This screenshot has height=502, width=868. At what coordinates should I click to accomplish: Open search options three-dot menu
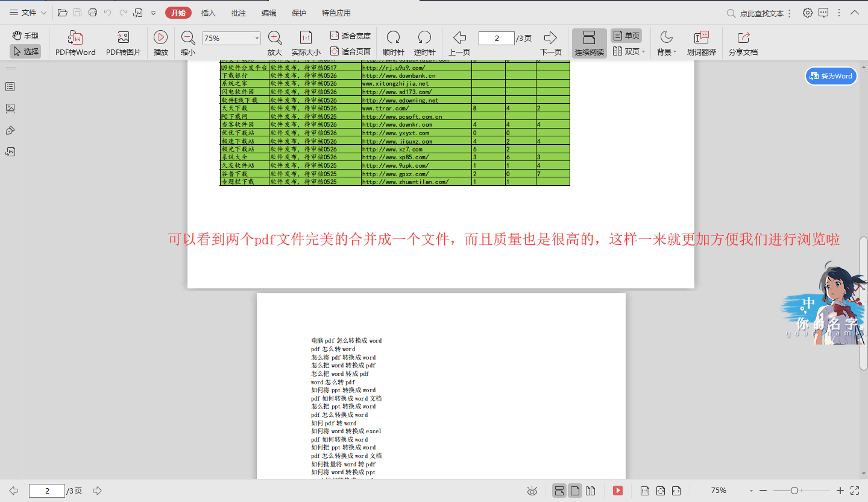(790, 13)
